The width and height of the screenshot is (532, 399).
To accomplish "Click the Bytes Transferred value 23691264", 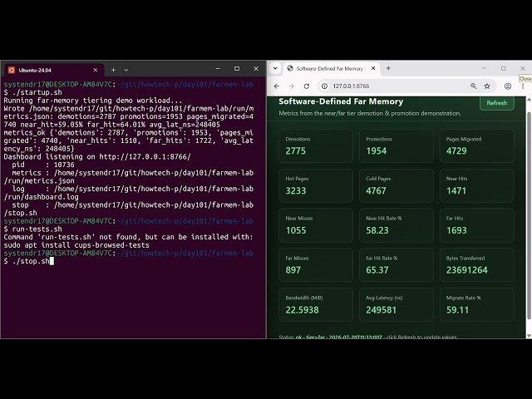I will coord(467,270).
